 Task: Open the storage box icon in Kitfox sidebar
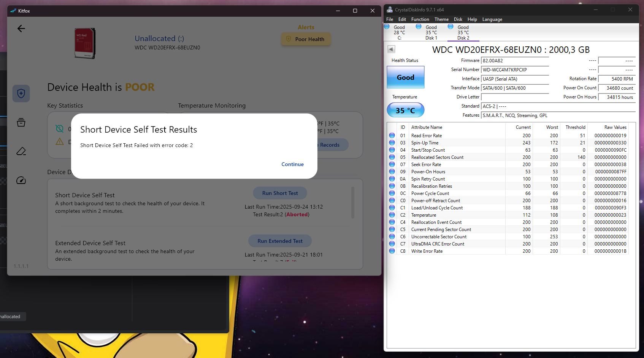tap(21, 122)
